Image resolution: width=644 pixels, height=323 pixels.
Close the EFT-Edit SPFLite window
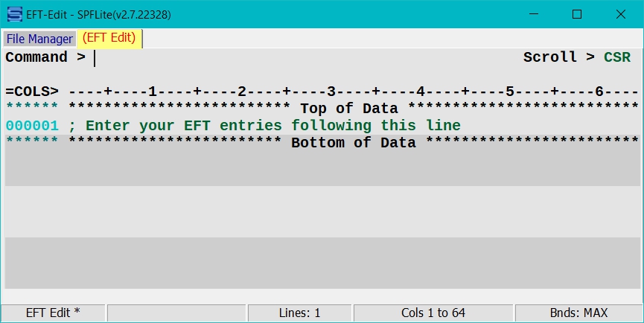(x=621, y=15)
